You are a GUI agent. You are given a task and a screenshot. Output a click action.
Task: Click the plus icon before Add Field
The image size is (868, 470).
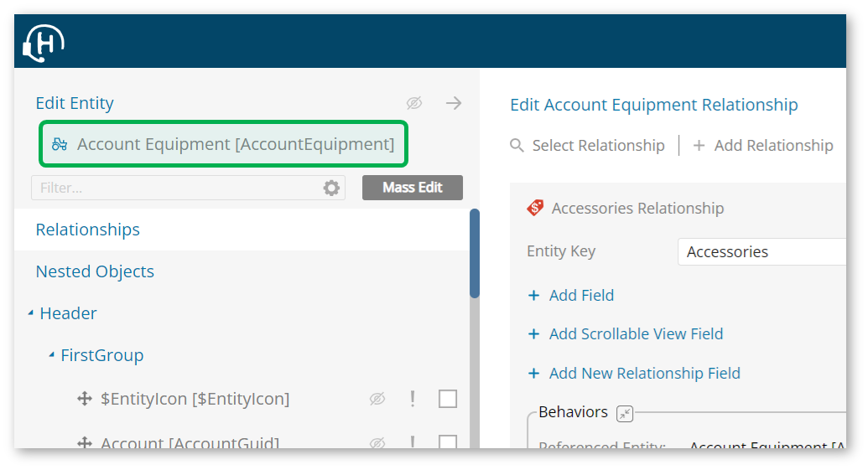tap(533, 295)
